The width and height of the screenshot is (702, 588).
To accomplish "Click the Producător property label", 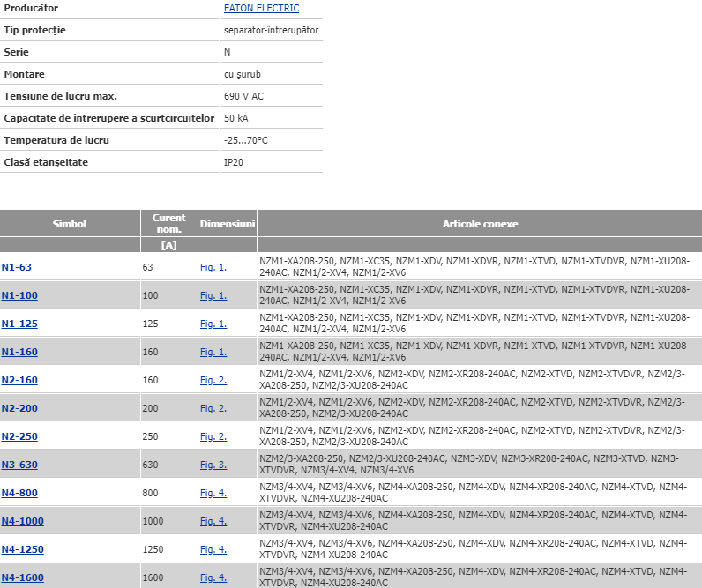I will pyautogui.click(x=31, y=8).
